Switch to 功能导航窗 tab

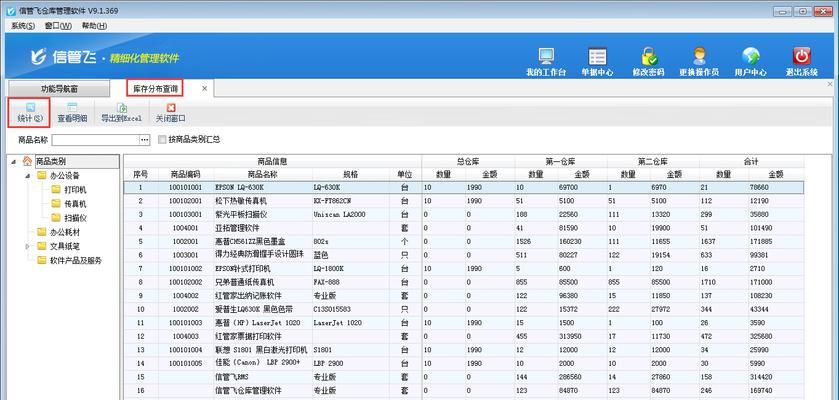click(x=59, y=89)
